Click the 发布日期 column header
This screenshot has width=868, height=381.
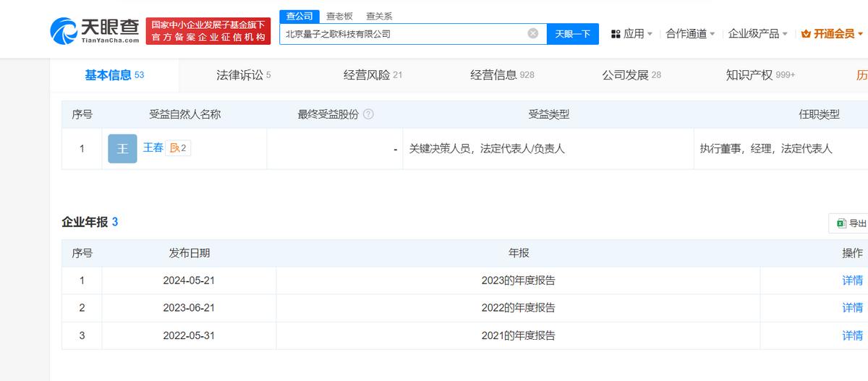(x=189, y=253)
